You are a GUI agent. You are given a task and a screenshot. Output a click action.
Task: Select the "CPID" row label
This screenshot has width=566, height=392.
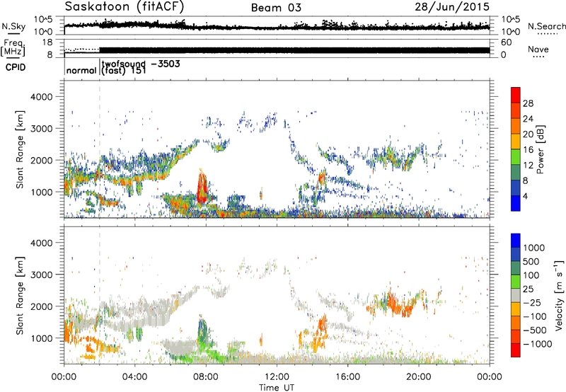tap(16, 67)
